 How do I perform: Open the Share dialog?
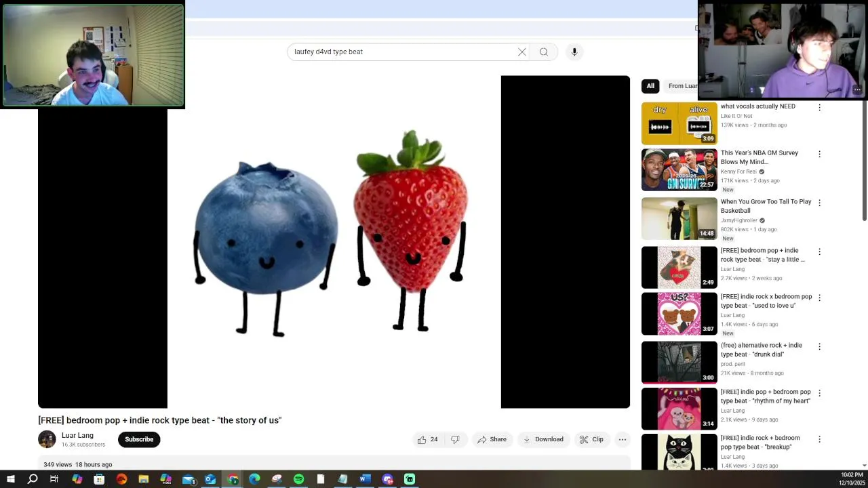pyautogui.click(x=492, y=439)
